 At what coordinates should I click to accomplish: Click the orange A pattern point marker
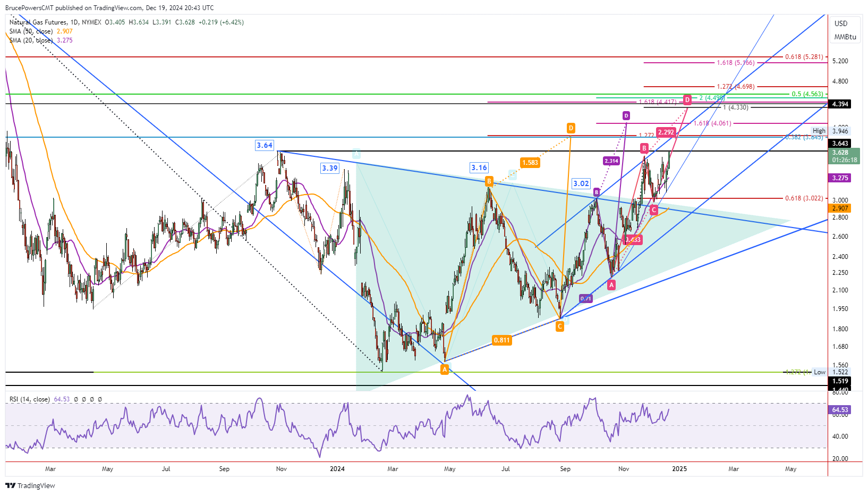click(445, 370)
